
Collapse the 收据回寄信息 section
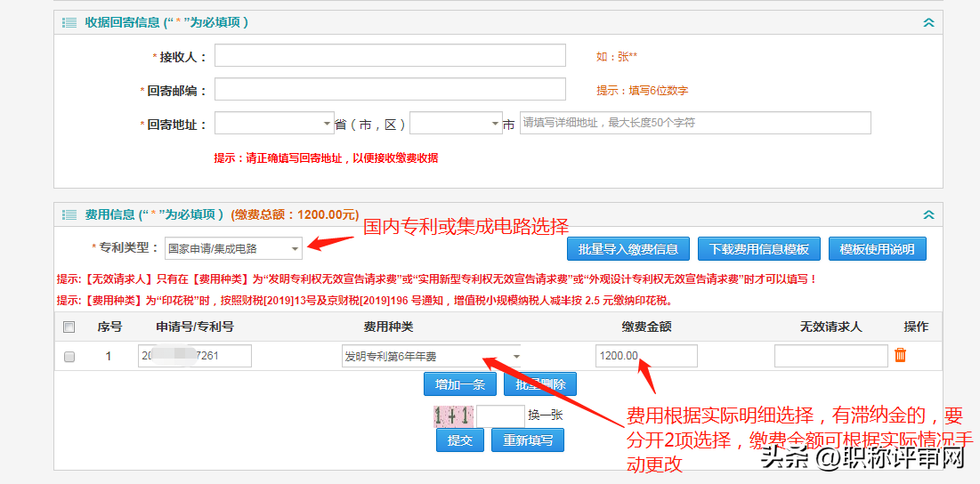pyautogui.click(x=928, y=22)
